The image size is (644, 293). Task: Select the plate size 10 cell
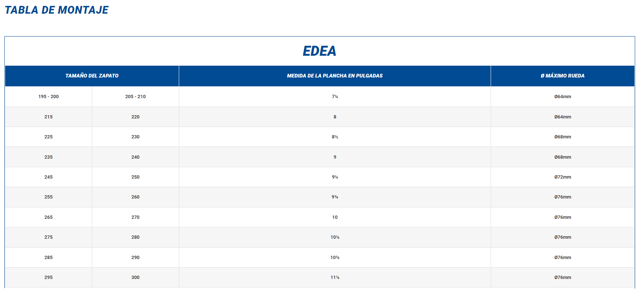(x=335, y=217)
